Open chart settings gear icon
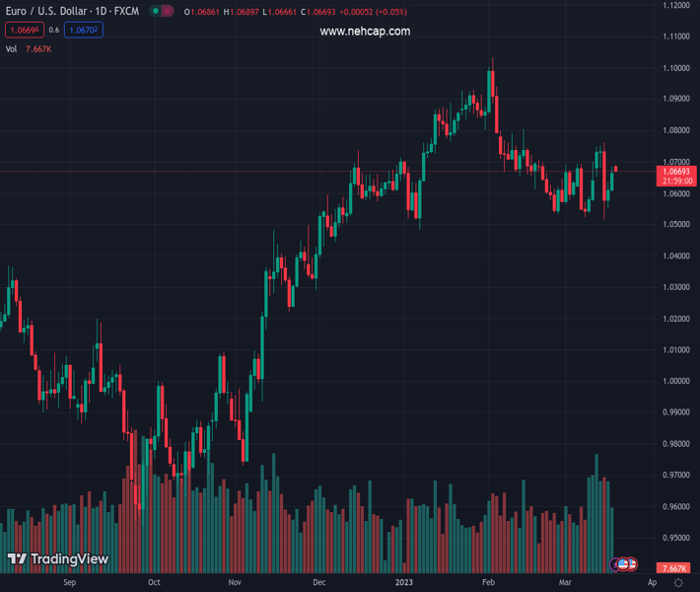 [x=678, y=583]
